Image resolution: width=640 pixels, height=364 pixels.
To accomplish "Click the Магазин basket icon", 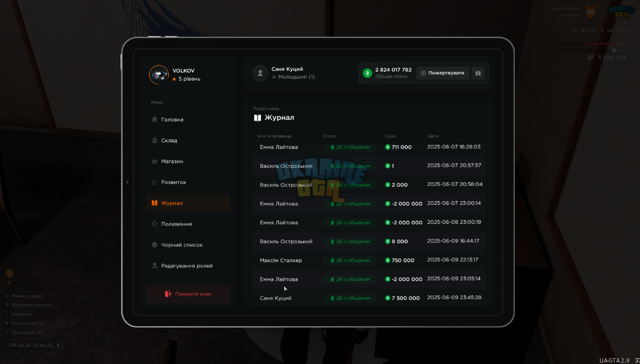I will point(154,161).
